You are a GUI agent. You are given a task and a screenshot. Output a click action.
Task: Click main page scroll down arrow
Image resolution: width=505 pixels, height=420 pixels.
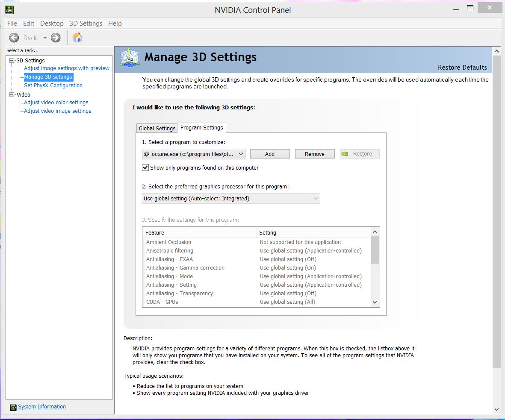pos(496,409)
